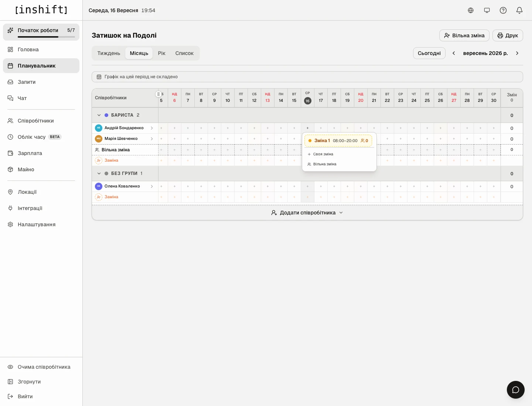Expand Марія Шевченко row chevron
The width and height of the screenshot is (532, 406).
[x=152, y=139]
